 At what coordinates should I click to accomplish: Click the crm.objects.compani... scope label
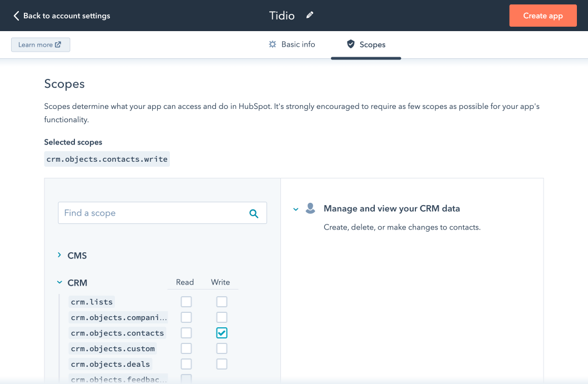coord(118,317)
